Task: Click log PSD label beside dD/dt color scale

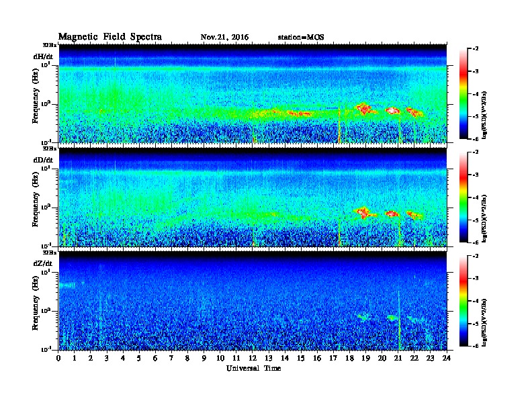Action: pyautogui.click(x=484, y=218)
